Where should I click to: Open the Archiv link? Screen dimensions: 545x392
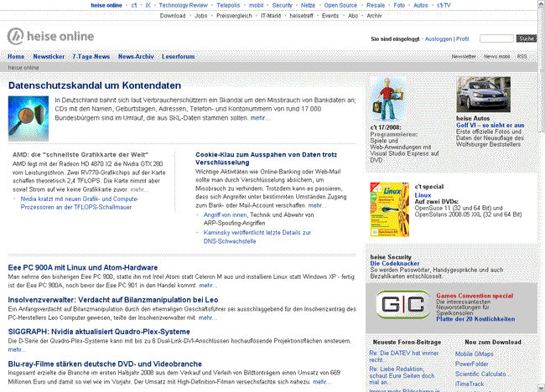[x=374, y=16]
